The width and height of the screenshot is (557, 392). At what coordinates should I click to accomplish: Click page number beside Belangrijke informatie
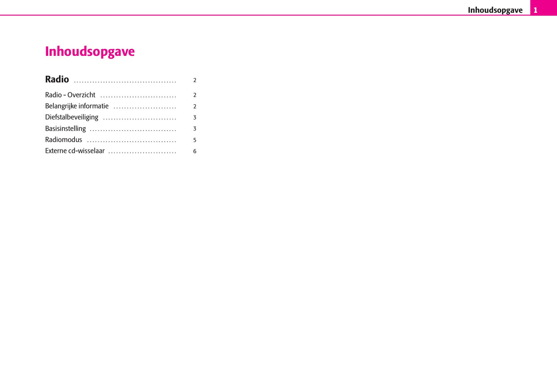pyautogui.click(x=195, y=107)
